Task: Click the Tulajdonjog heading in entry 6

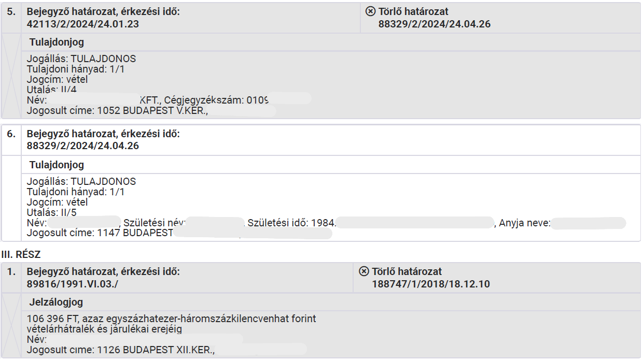Action: (57, 165)
